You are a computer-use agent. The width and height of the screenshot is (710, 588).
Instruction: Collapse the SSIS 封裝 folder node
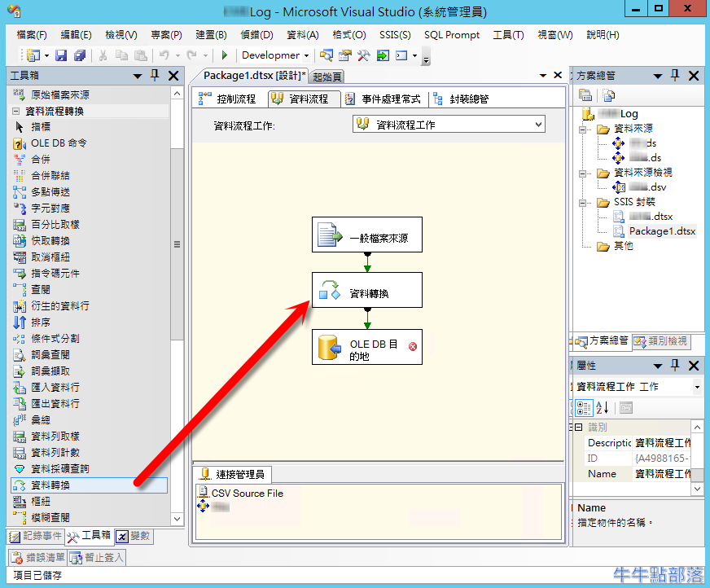click(x=583, y=202)
